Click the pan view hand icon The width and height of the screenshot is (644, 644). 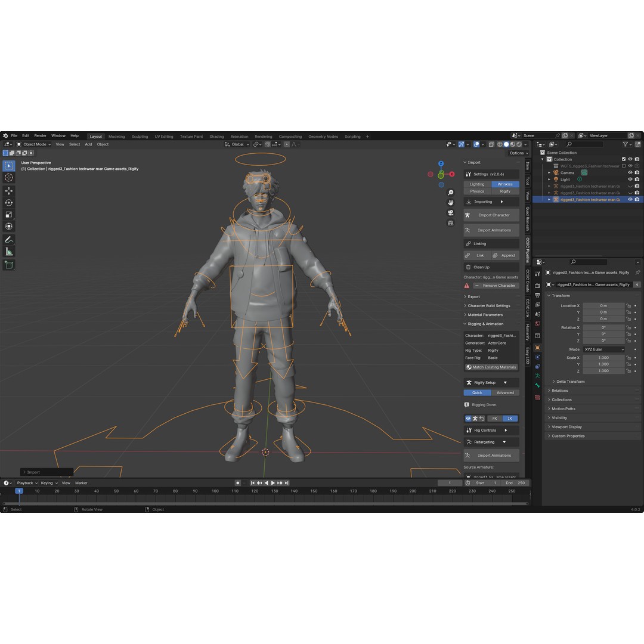(x=451, y=203)
